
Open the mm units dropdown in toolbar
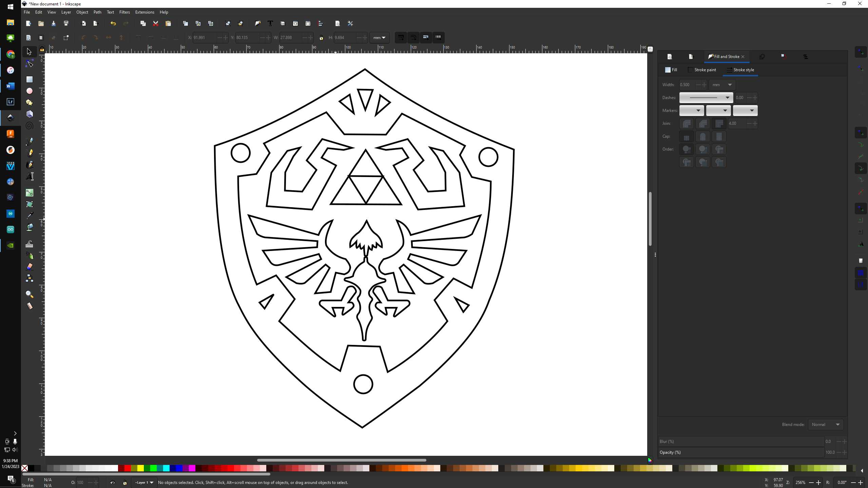pyautogui.click(x=379, y=38)
